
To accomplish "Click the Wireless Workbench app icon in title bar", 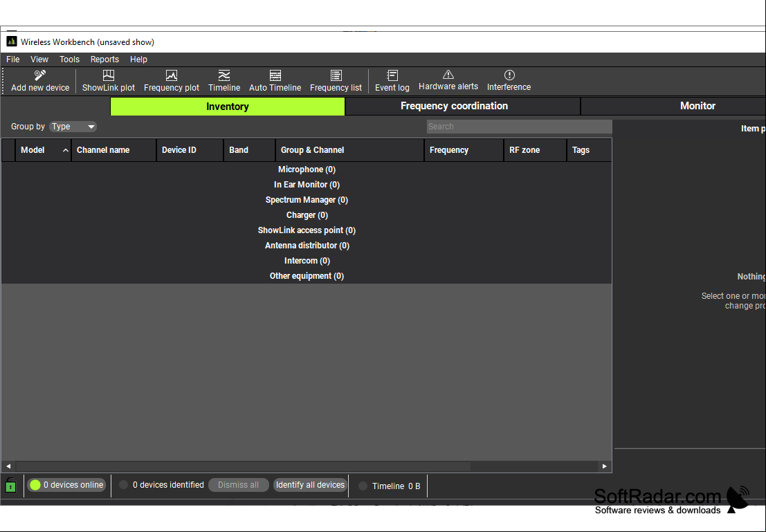I will point(11,42).
